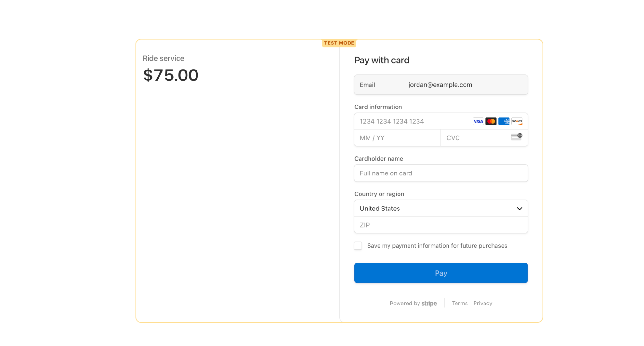Screen dimensions: 644x346
Task: Click the country dropdown chevron arrow
Action: click(x=519, y=209)
